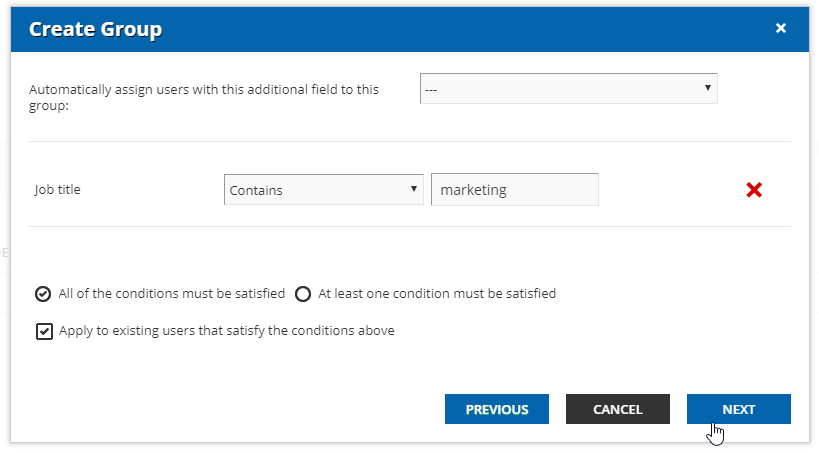Select At least one condition radio button

coord(303,294)
